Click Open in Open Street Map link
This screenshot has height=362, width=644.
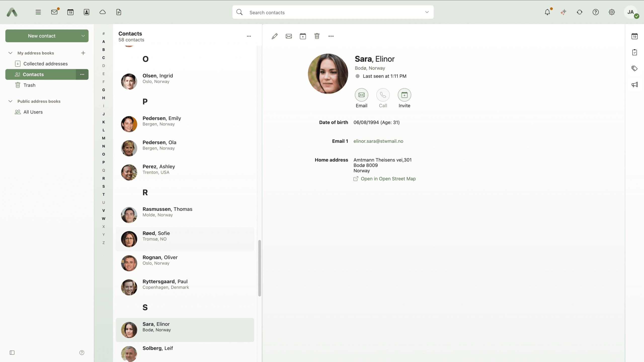(x=388, y=179)
